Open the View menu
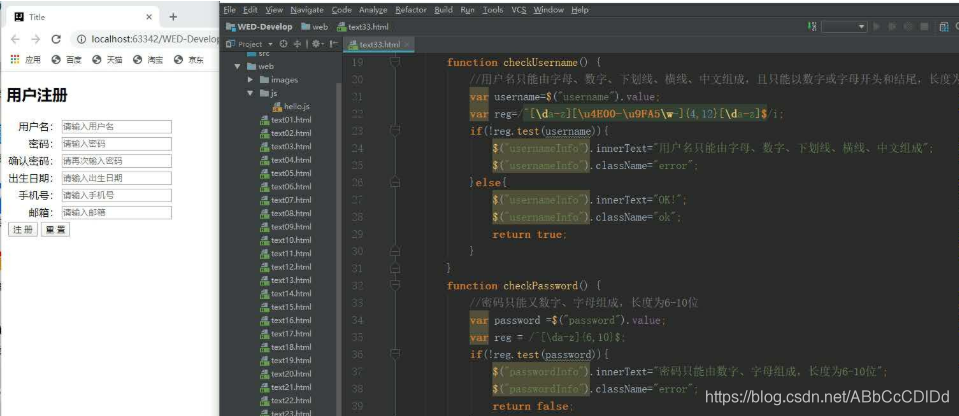 (274, 10)
